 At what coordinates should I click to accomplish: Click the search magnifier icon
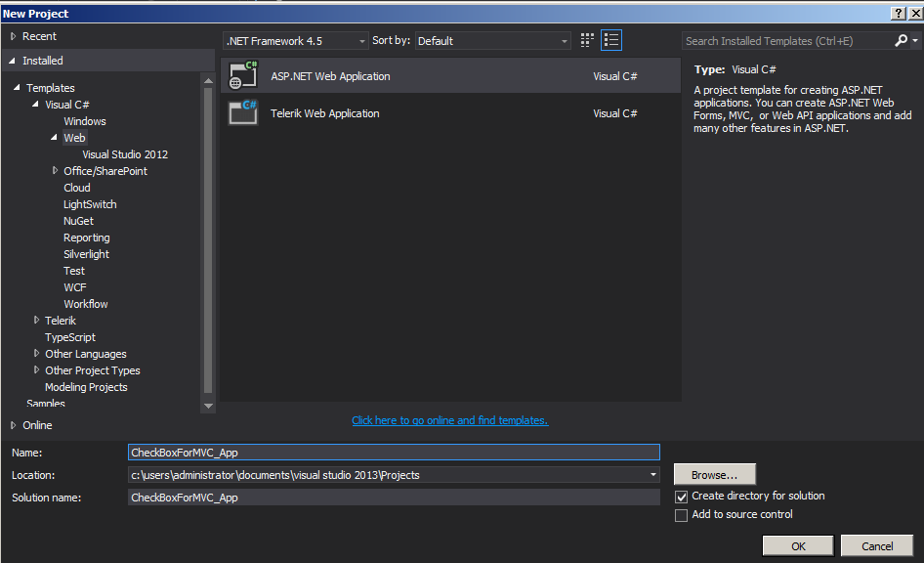(900, 40)
